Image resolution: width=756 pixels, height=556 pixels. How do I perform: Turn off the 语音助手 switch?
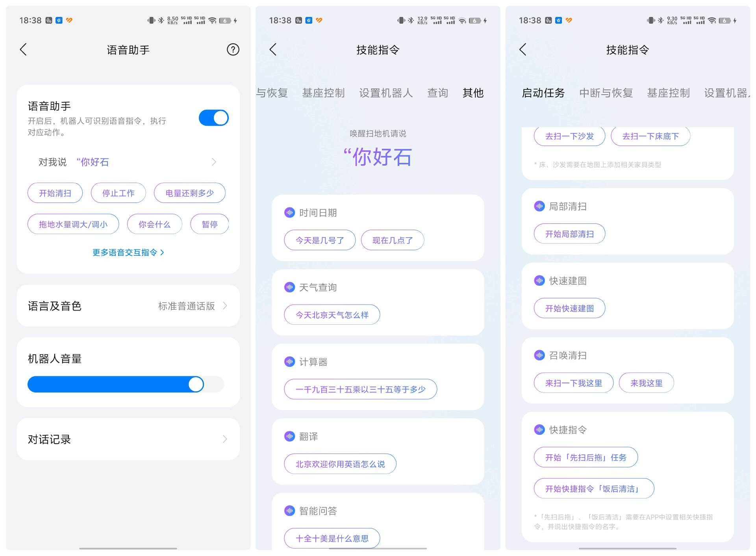[x=213, y=118]
